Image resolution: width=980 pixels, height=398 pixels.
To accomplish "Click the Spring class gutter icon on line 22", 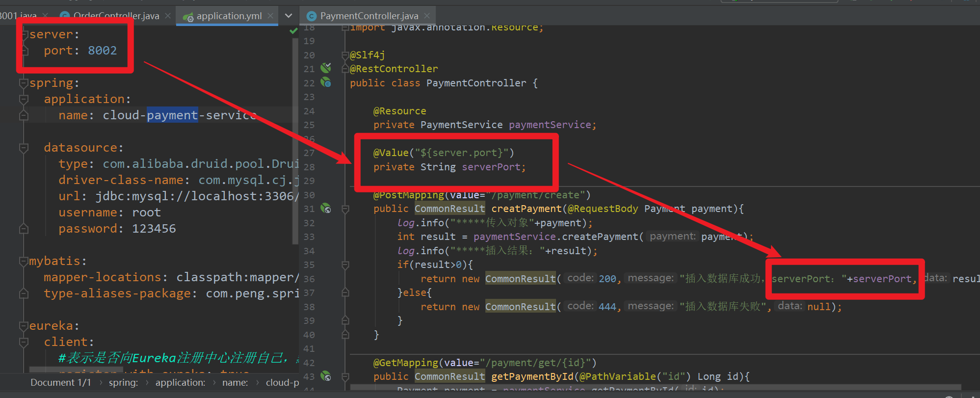I will pyautogui.click(x=326, y=82).
